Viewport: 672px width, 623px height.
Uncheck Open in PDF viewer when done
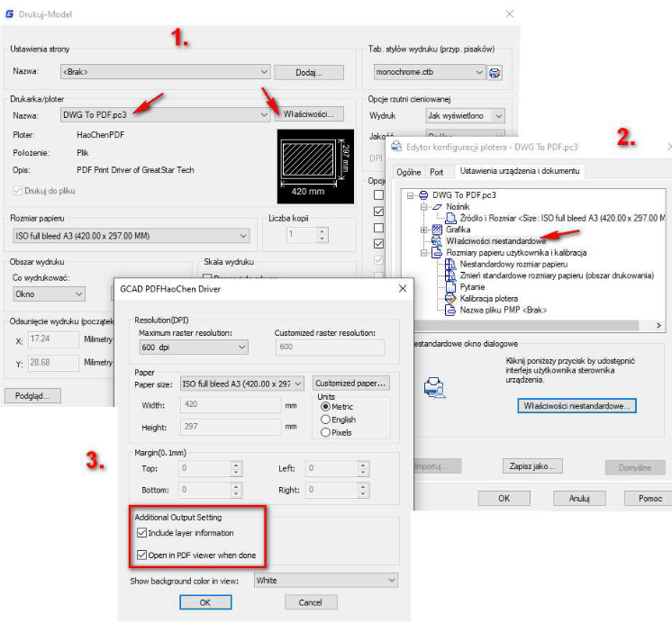[x=142, y=555]
